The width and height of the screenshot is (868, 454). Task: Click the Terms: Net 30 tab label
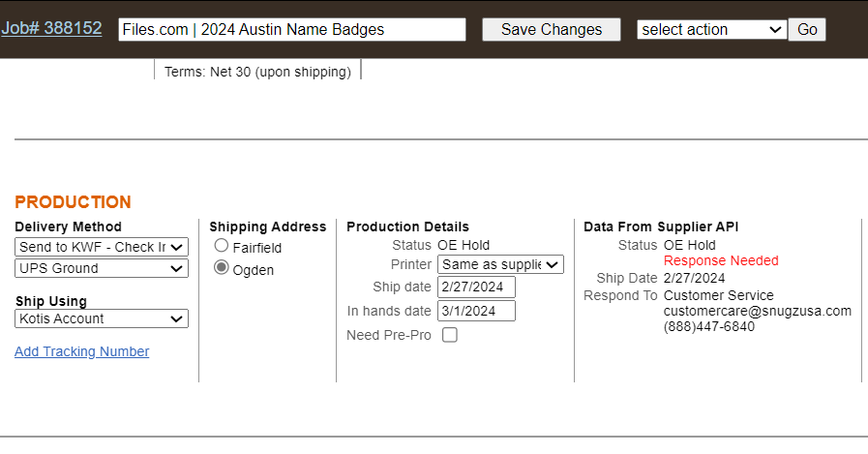click(x=257, y=72)
